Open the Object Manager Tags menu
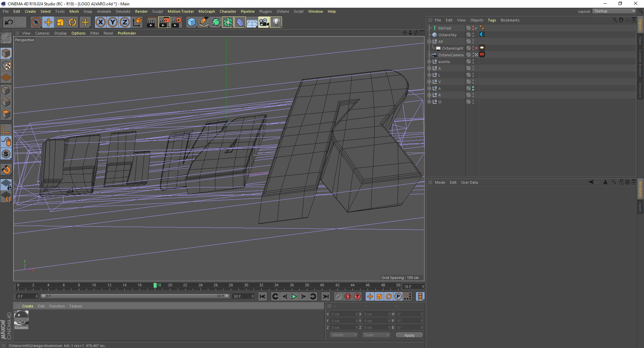Image resolution: width=644 pixels, height=348 pixels. (x=492, y=20)
